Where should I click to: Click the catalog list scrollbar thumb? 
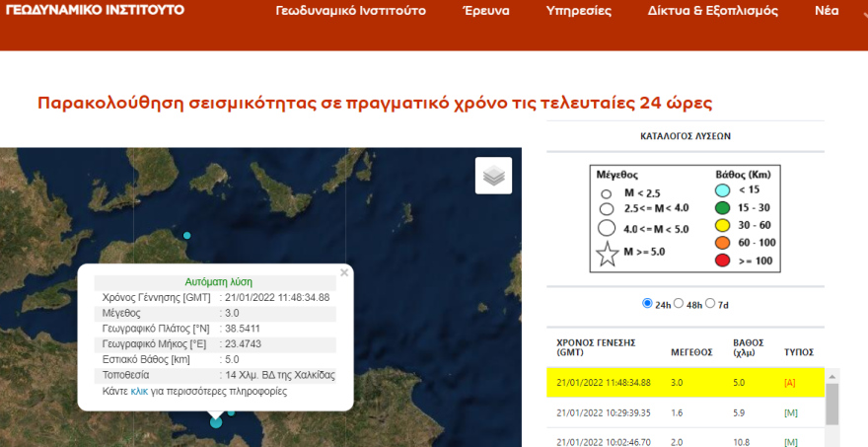coord(832,405)
